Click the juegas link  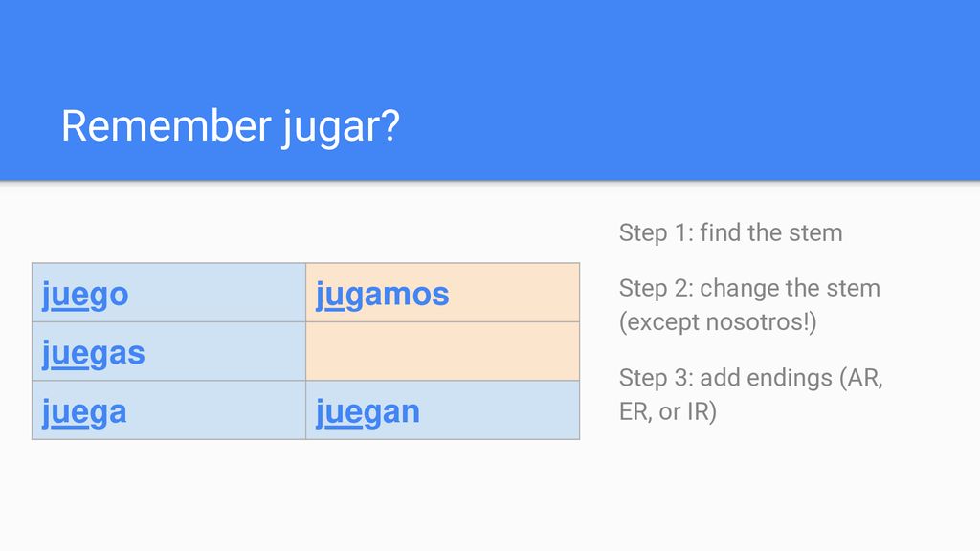pyautogui.click(x=93, y=354)
